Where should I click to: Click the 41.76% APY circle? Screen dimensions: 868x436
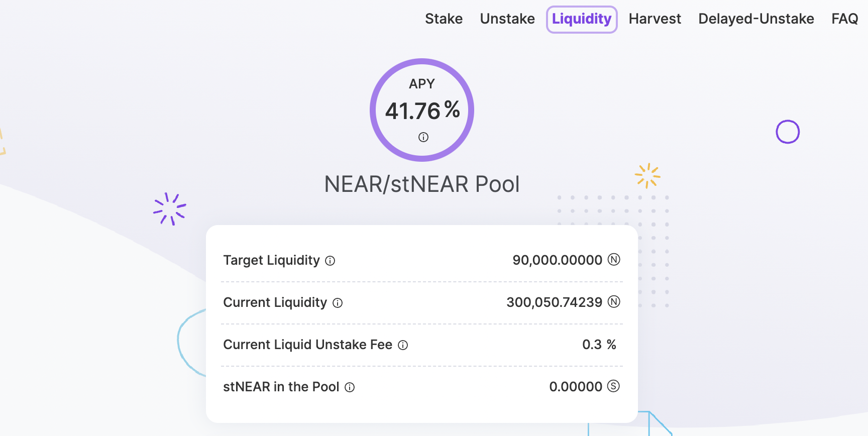coord(422,110)
